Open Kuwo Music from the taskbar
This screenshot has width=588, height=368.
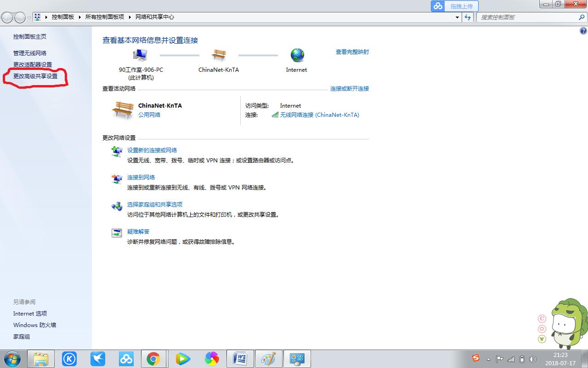tap(69, 358)
